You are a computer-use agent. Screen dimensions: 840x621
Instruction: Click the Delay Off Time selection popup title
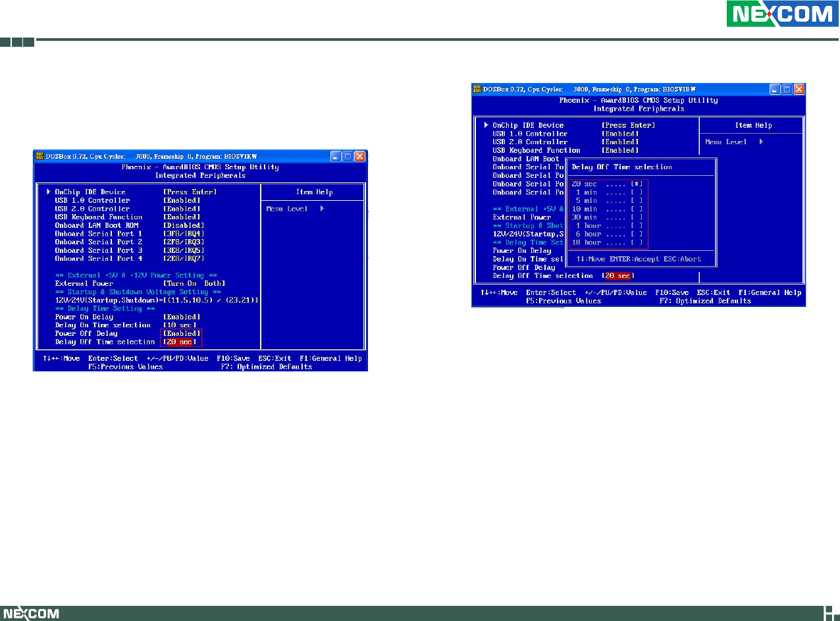pyautogui.click(x=621, y=167)
